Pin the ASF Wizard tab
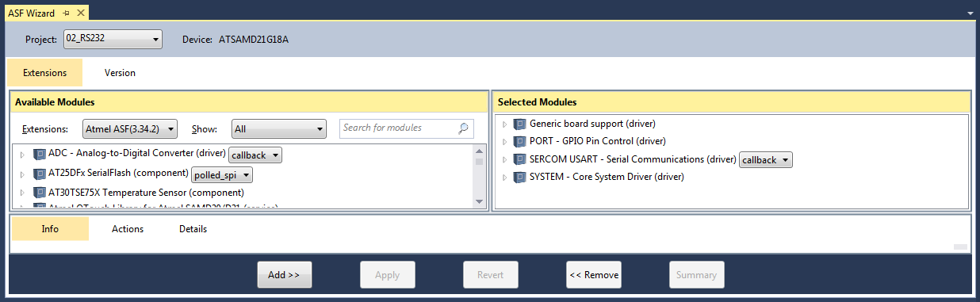This screenshot has width=980, height=302. (x=67, y=13)
